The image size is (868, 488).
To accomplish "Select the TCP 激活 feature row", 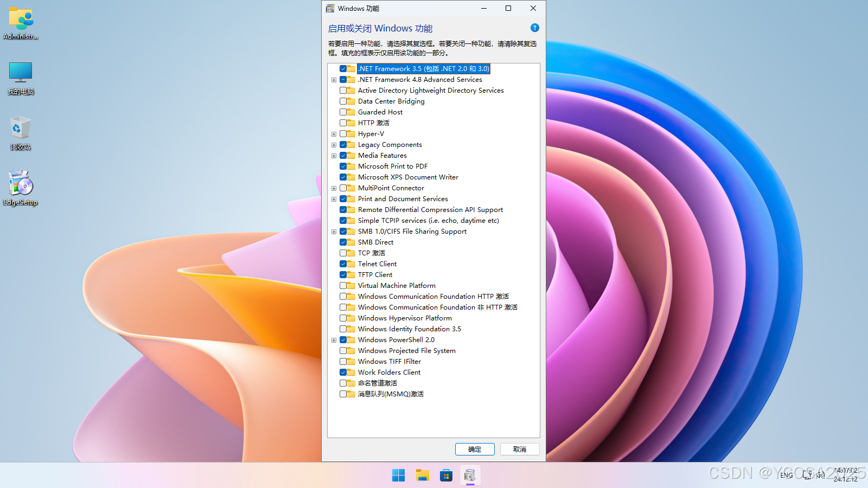I will click(x=372, y=253).
